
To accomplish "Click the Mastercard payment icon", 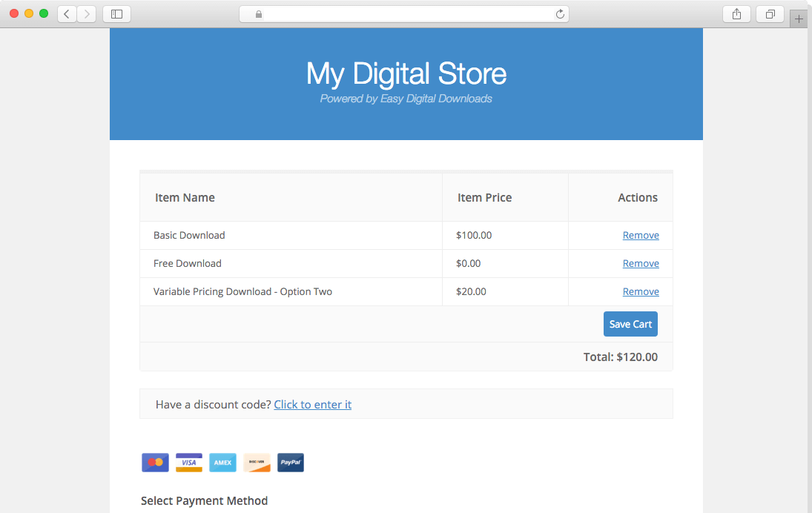I will click(156, 463).
